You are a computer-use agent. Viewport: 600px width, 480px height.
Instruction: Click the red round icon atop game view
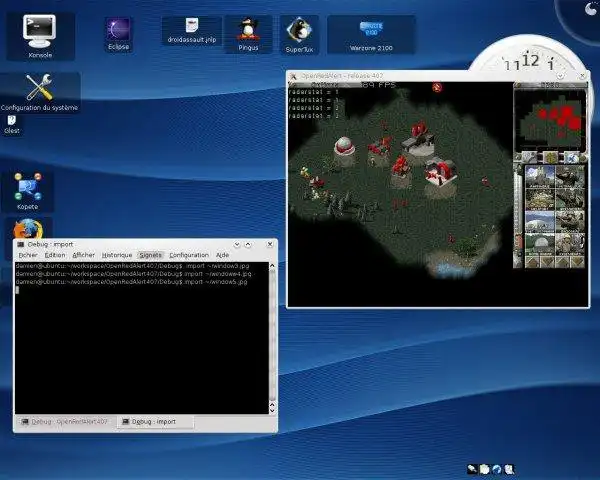[437, 88]
